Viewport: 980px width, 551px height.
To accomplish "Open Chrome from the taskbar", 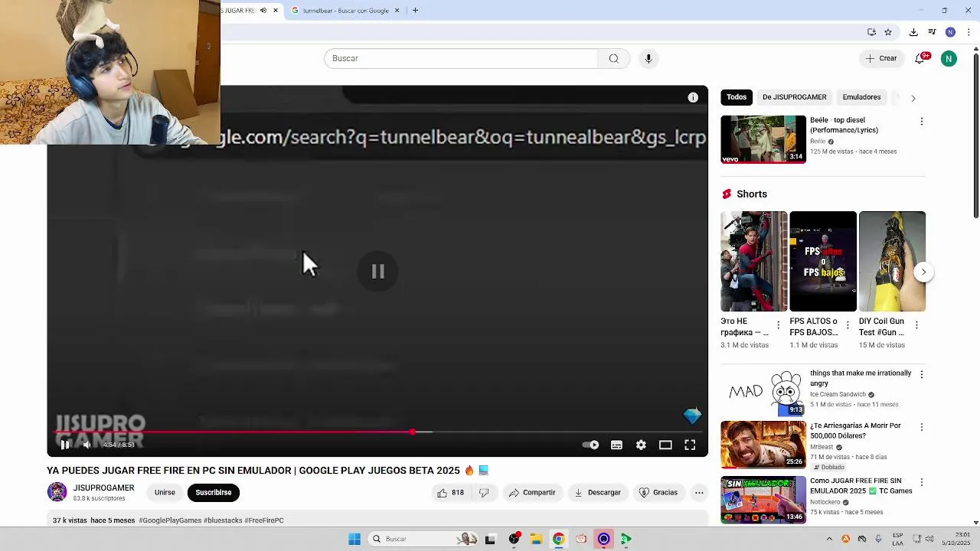I will (x=558, y=539).
